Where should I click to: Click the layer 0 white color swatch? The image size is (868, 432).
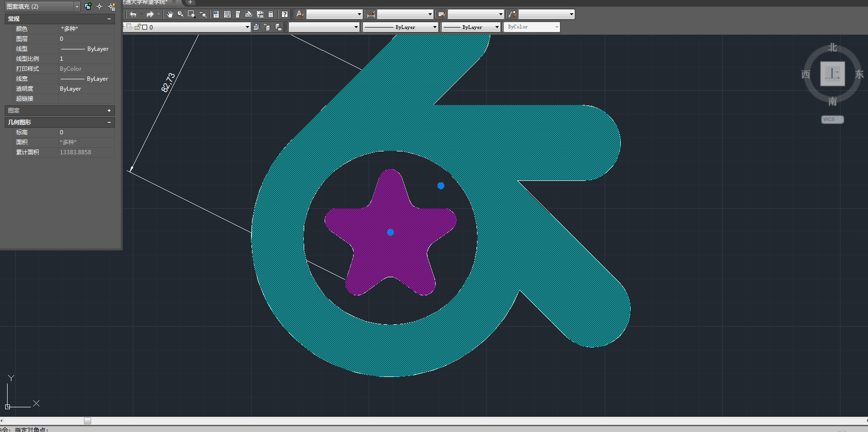(x=145, y=27)
